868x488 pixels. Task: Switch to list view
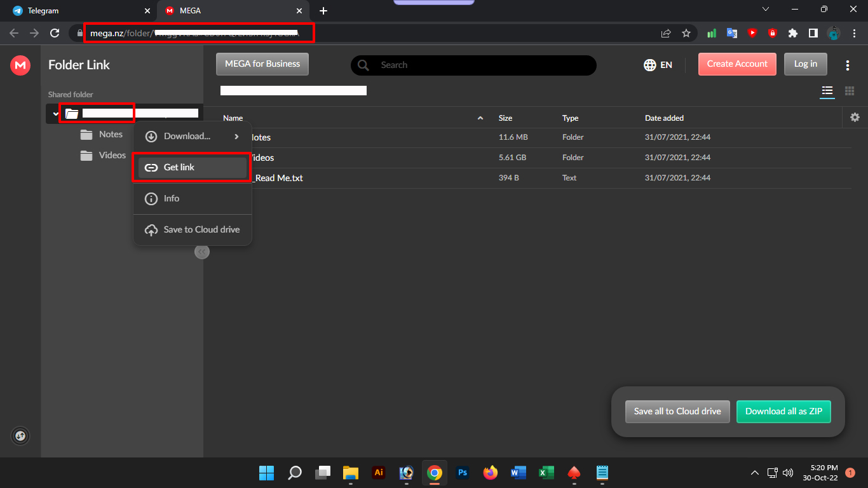click(x=827, y=91)
